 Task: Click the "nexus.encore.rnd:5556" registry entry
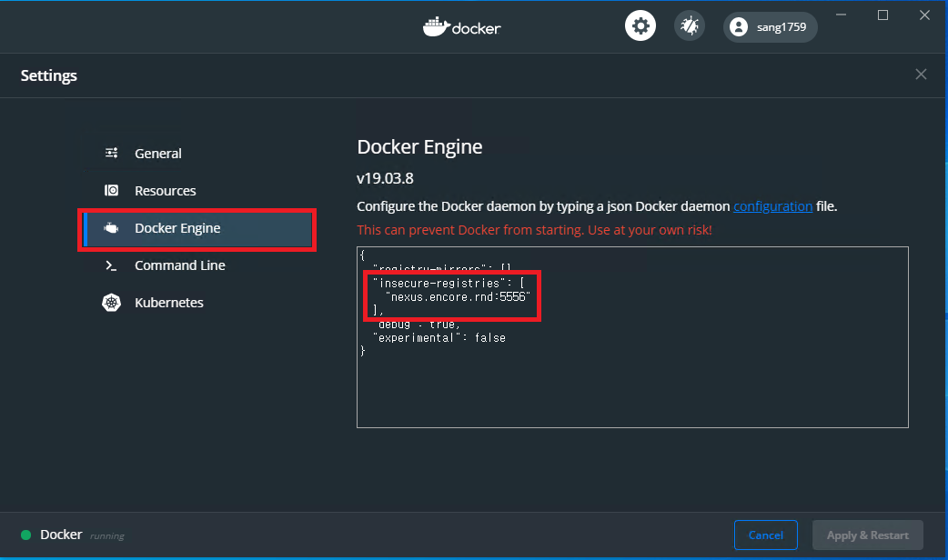pyautogui.click(x=458, y=296)
